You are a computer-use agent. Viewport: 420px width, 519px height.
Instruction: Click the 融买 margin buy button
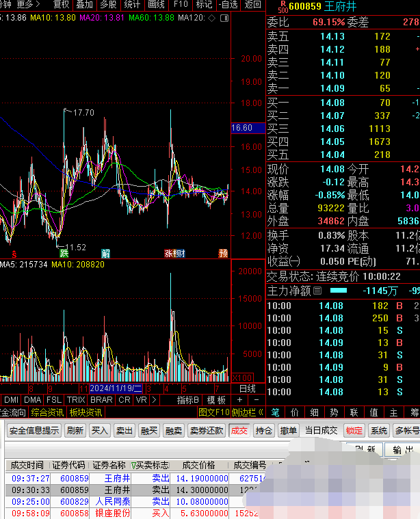pos(149,431)
